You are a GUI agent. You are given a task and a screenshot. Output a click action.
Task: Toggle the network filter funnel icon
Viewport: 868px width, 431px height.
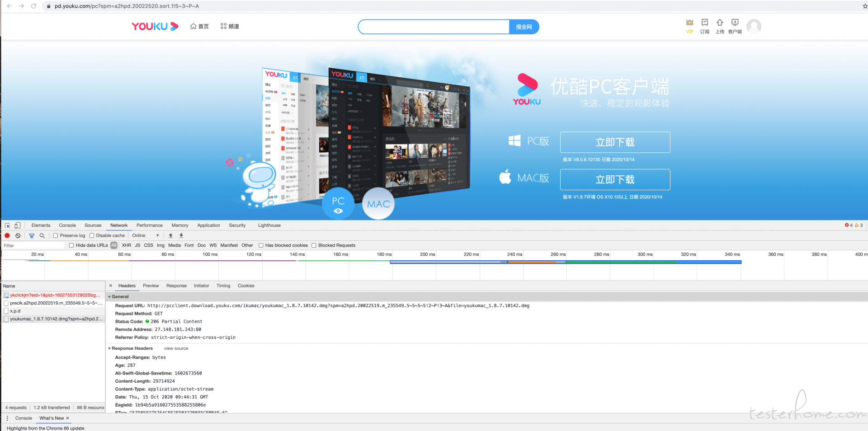pyautogui.click(x=32, y=235)
